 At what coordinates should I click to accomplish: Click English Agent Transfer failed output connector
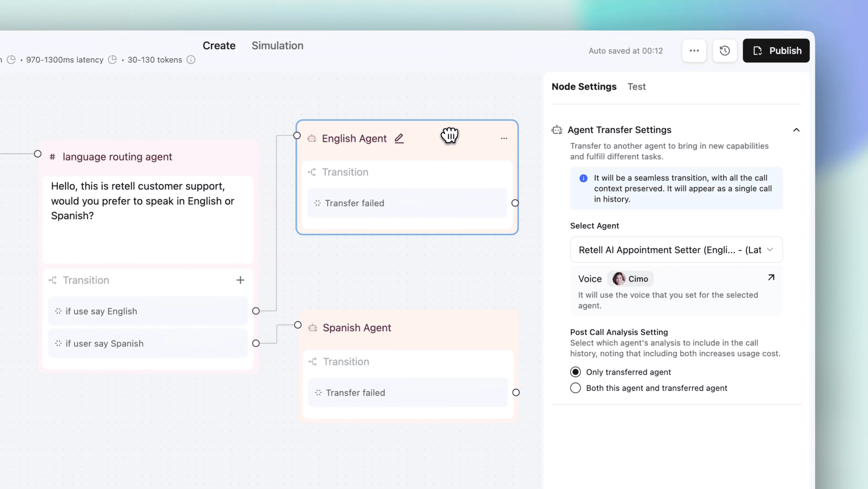coord(515,203)
